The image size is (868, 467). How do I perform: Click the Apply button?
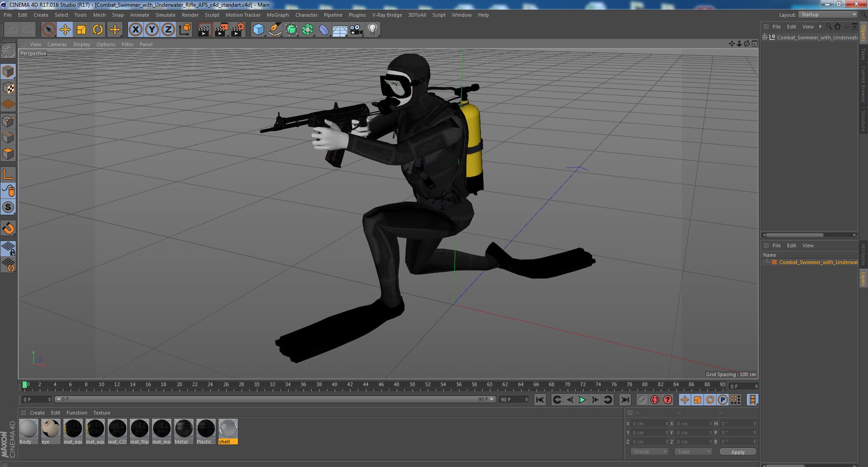(738, 452)
